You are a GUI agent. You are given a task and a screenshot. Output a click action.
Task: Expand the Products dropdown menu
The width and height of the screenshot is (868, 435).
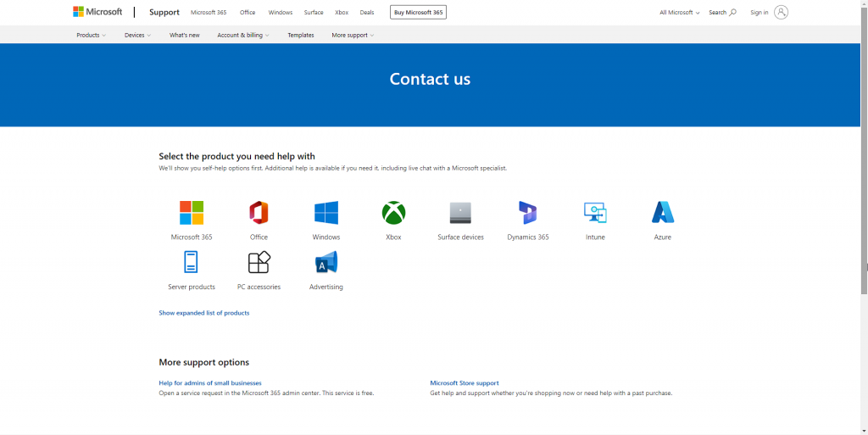coord(92,35)
